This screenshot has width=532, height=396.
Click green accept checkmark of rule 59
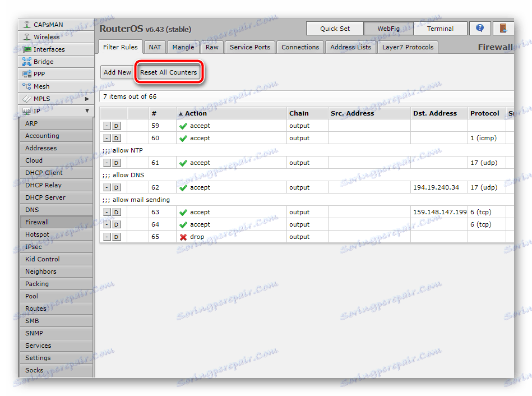pos(183,126)
